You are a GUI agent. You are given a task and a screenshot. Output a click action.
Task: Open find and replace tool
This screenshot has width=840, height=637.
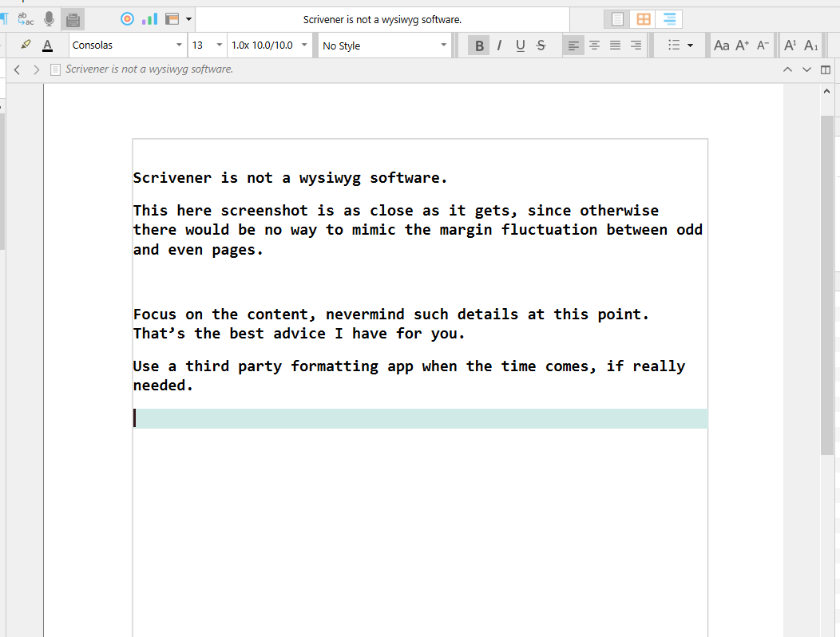click(26, 19)
